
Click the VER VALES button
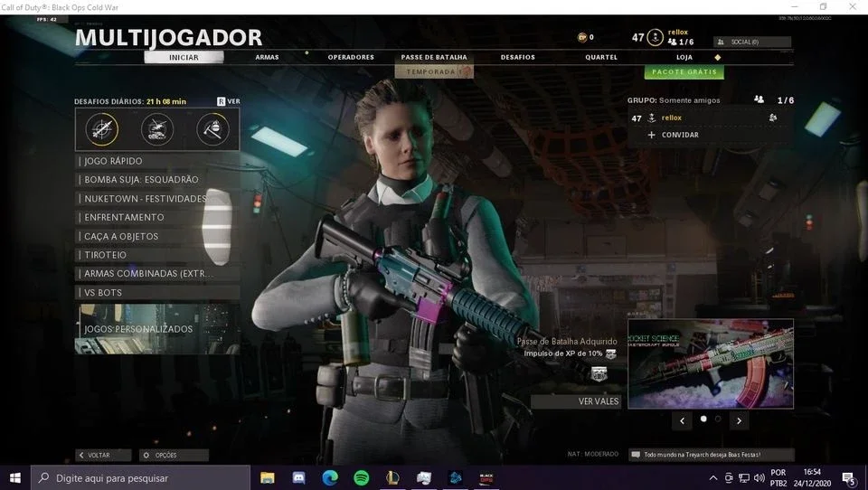click(576, 401)
